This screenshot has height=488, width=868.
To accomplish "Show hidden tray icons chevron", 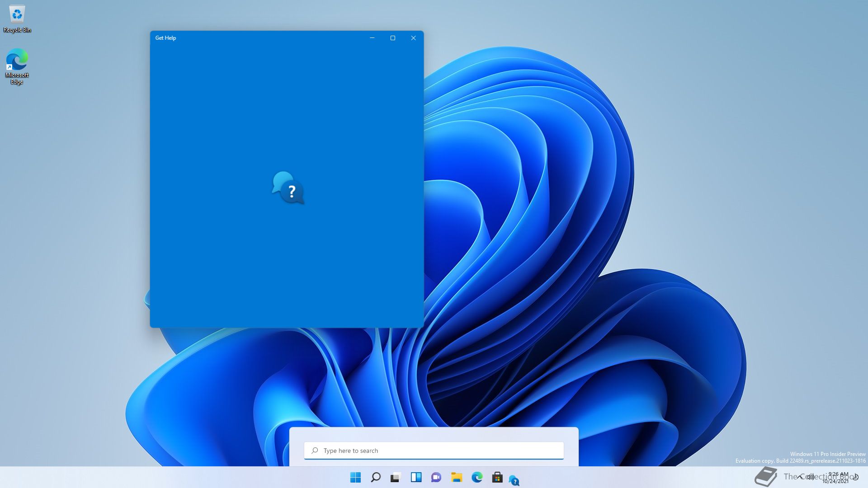I will click(x=800, y=477).
